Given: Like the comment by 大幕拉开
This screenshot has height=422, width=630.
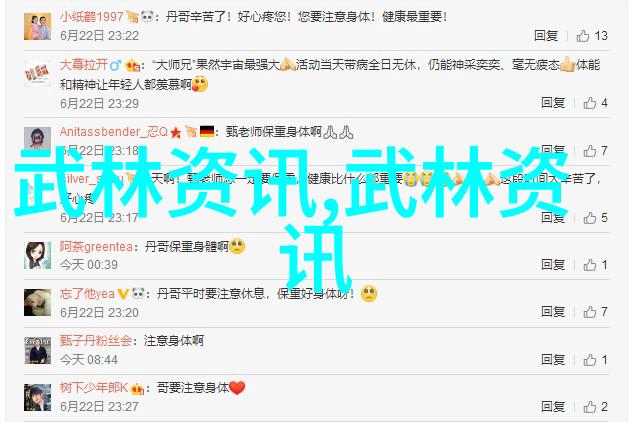Looking at the screenshot, I should click(595, 103).
